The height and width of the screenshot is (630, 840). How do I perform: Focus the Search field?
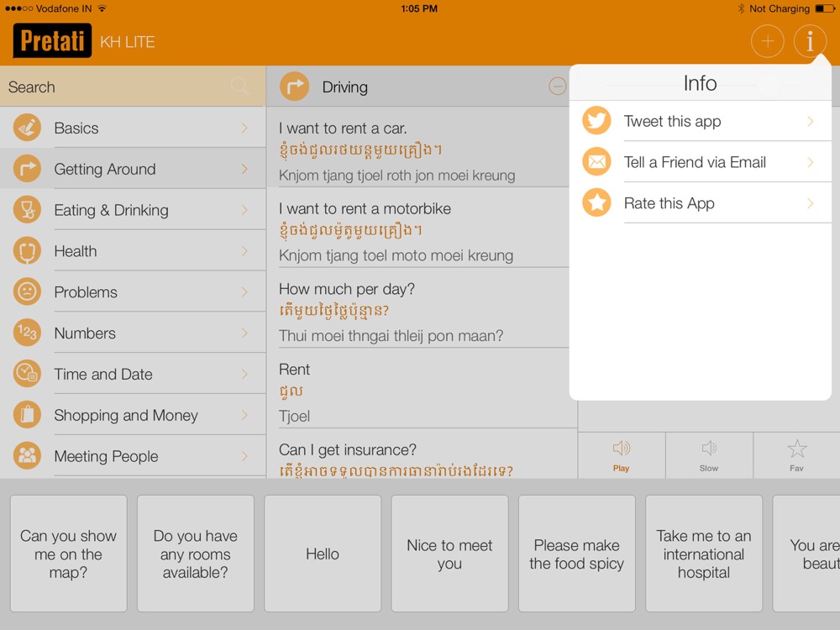133,87
